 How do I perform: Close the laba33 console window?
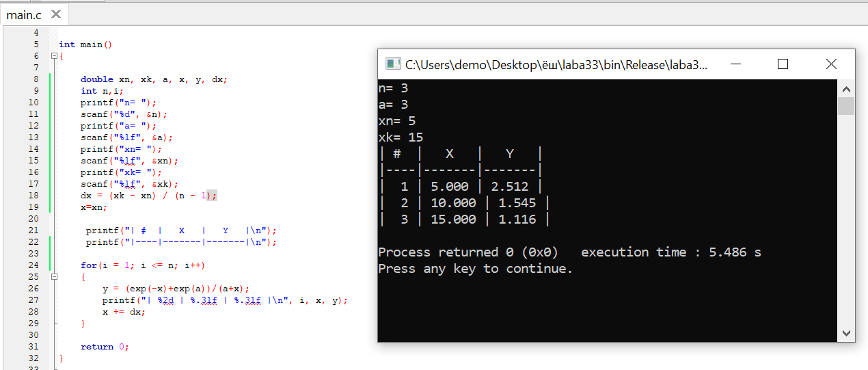point(831,64)
